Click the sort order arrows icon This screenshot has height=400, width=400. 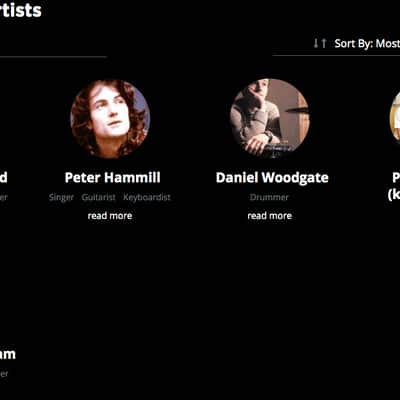320,43
